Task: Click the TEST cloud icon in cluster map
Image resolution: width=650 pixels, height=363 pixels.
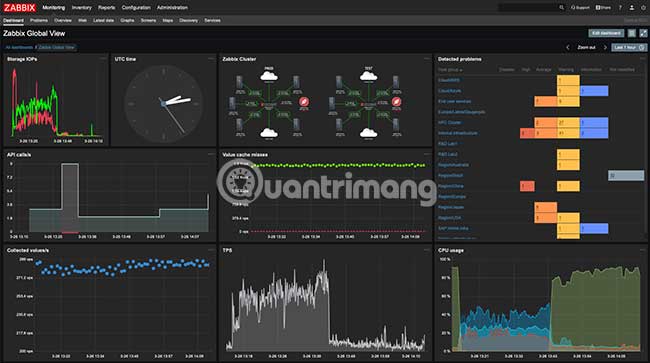Action: click(369, 75)
